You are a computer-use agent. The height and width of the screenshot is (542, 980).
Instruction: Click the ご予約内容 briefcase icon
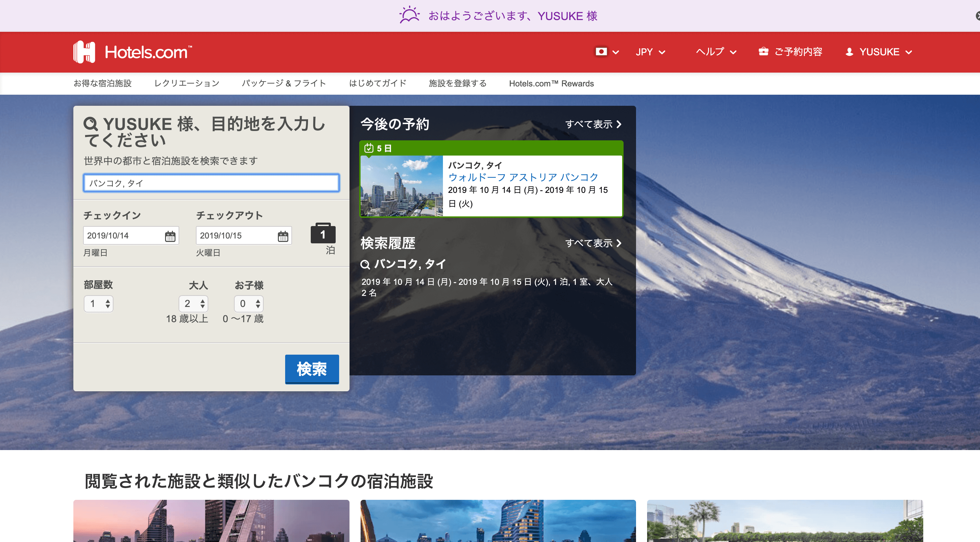(763, 52)
